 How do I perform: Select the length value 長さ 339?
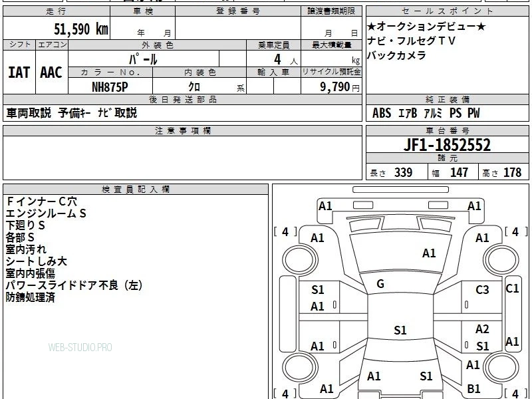point(391,172)
